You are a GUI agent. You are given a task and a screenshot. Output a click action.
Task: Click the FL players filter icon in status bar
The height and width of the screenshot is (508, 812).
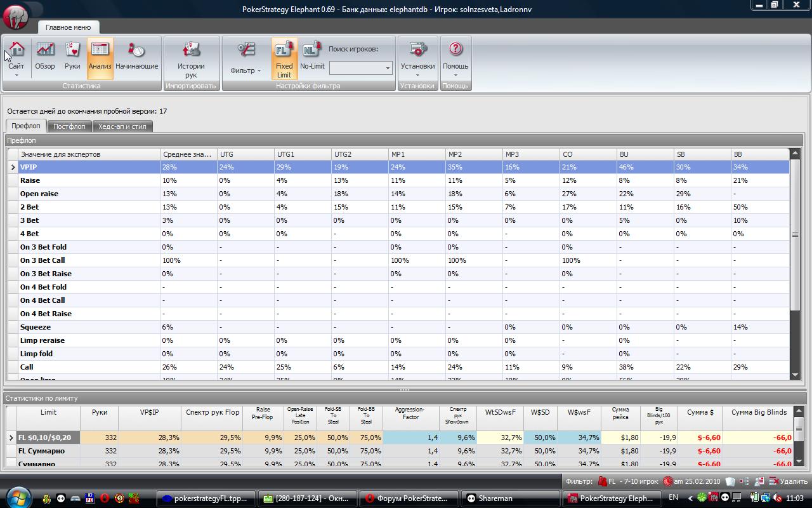(603, 481)
